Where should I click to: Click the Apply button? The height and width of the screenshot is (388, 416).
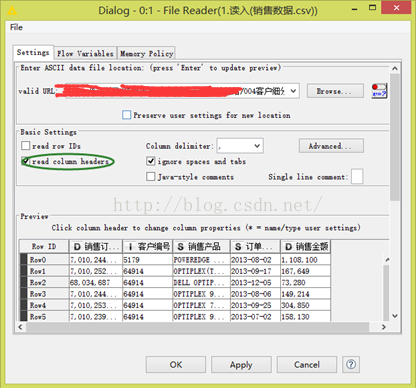[241, 364]
